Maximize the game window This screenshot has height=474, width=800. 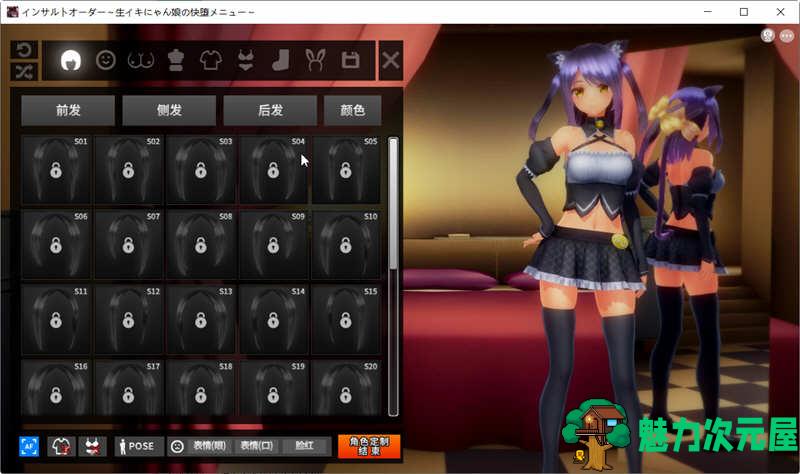pyautogui.click(x=744, y=12)
